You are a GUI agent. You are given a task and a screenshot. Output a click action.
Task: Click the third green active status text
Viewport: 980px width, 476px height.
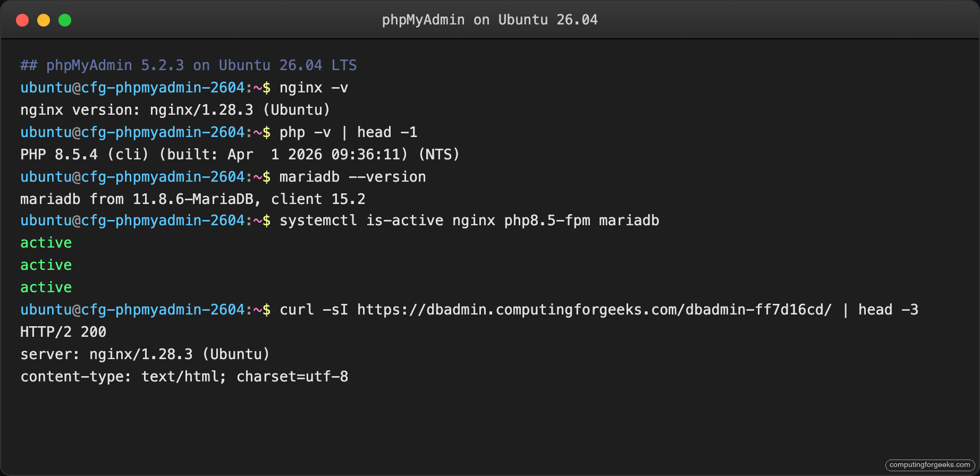click(46, 287)
